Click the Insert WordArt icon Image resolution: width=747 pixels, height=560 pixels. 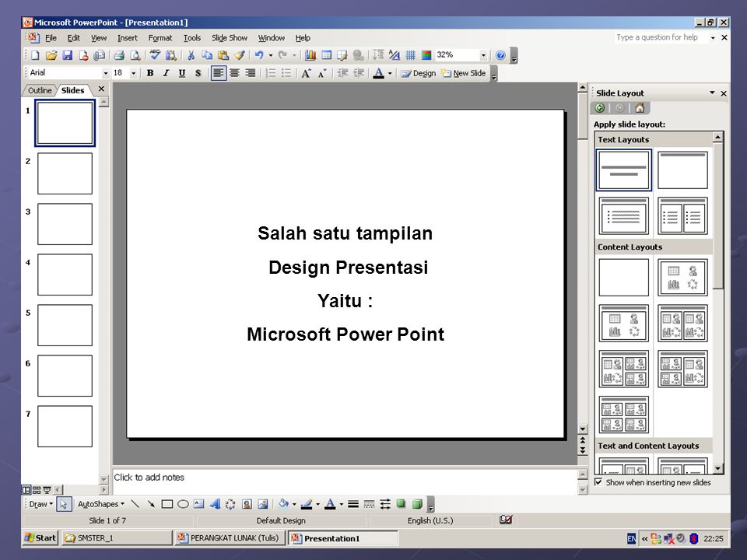[x=215, y=504]
